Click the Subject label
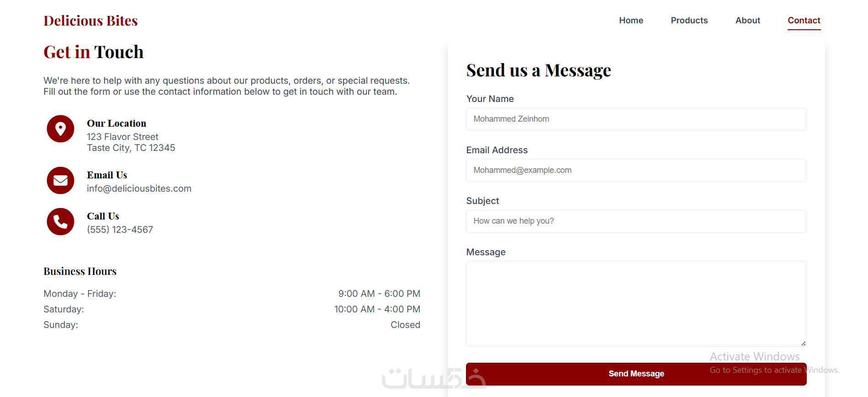This screenshot has height=397, width=868. coord(482,201)
